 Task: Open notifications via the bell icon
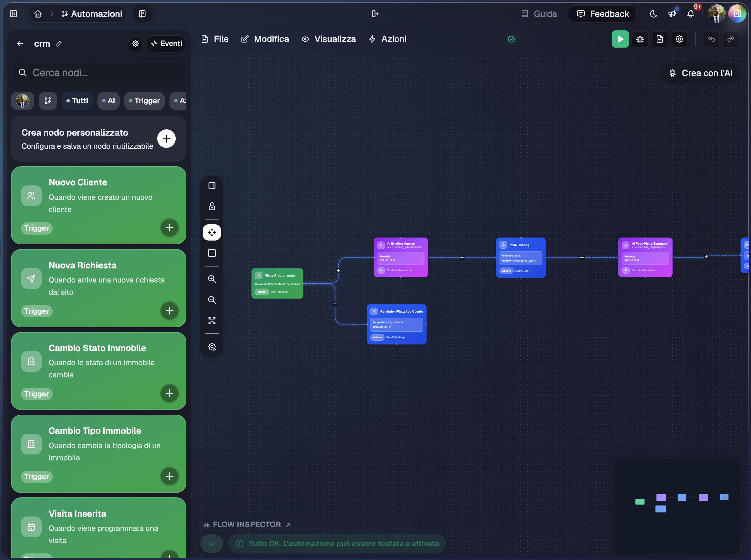point(690,14)
